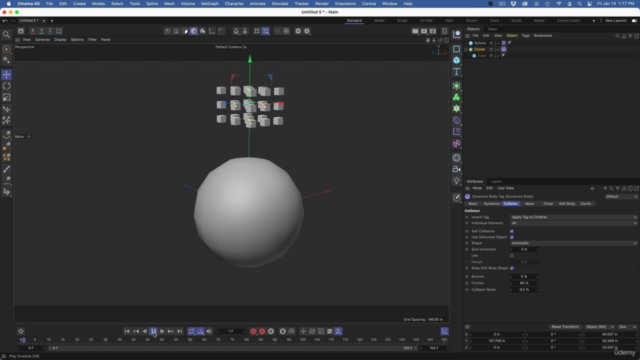Open the Takes tab next to Objects
Viewport: 640px width, 360px height.
click(492, 29)
